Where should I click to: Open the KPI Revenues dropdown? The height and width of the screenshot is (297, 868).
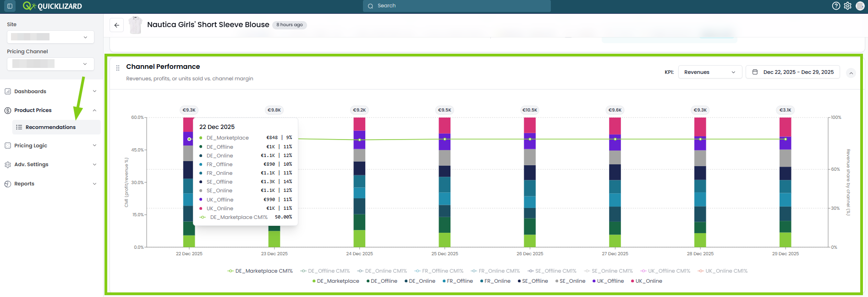710,72
